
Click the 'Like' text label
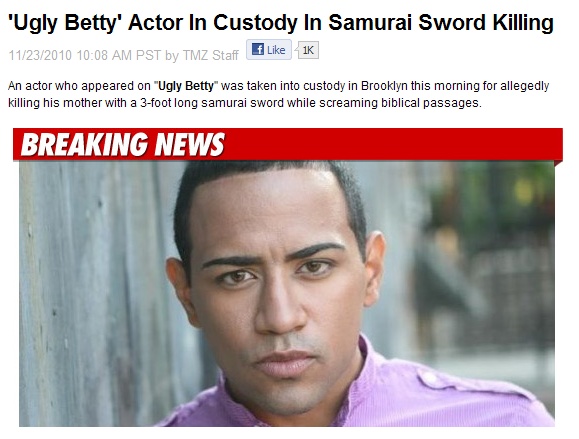click(276, 50)
